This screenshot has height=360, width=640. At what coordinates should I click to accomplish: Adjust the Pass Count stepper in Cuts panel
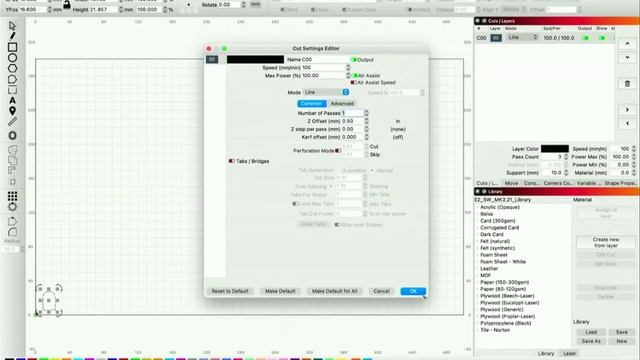point(566,157)
